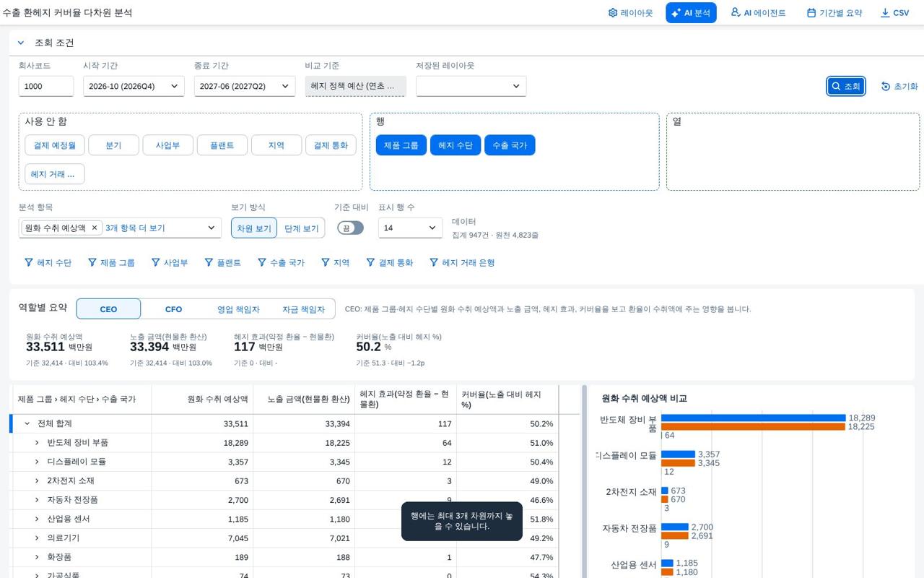This screenshot has height=578, width=924.
Task: Click the 3개 항목 더 보기 link
Action: coord(135,228)
